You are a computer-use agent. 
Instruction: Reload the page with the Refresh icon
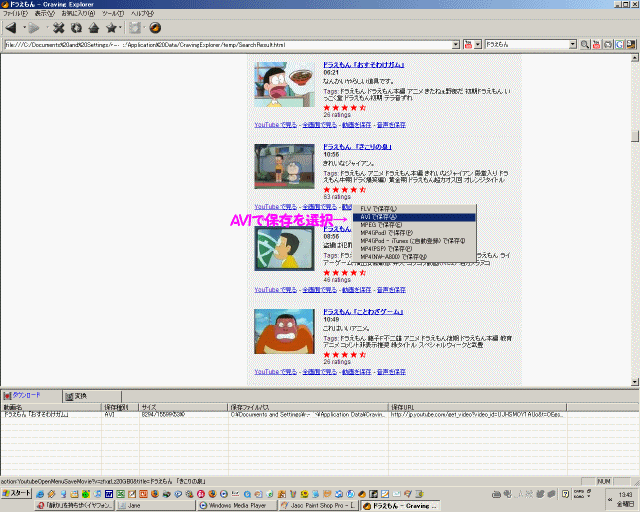pos(76,28)
